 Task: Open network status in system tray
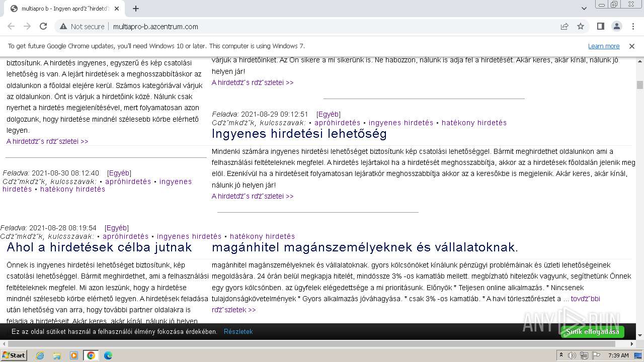pos(584,355)
